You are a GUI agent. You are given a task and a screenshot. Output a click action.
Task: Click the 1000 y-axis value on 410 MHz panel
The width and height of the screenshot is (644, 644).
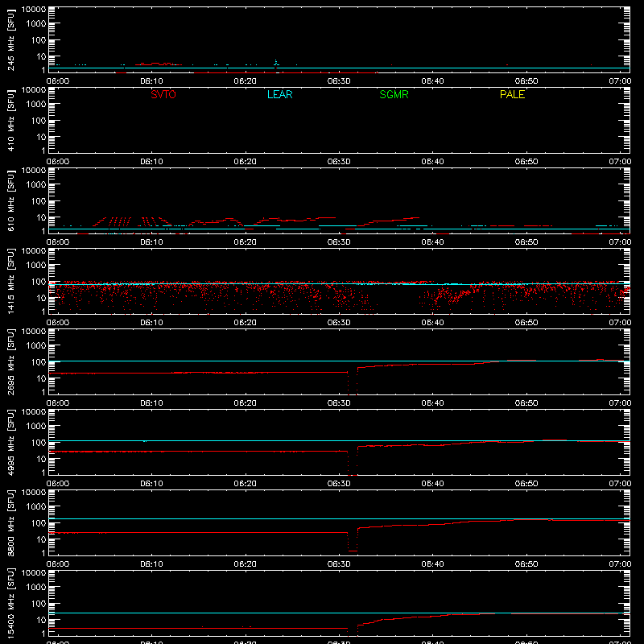pyautogui.click(x=36, y=105)
